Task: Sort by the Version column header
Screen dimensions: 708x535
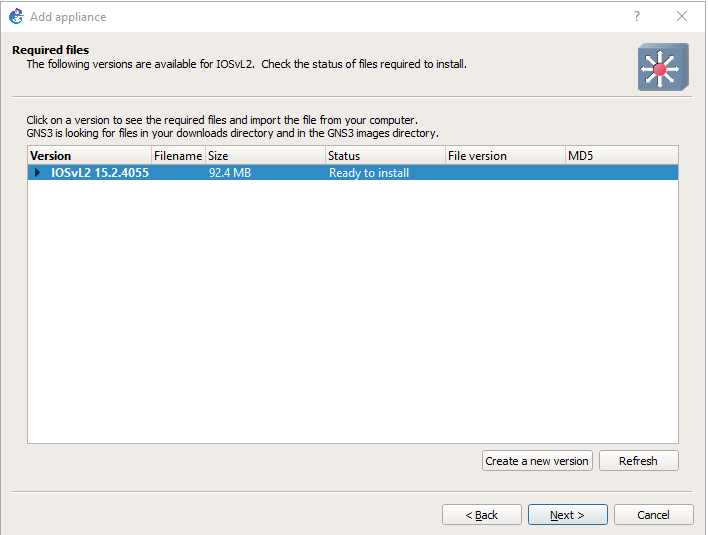Action: 89,156
